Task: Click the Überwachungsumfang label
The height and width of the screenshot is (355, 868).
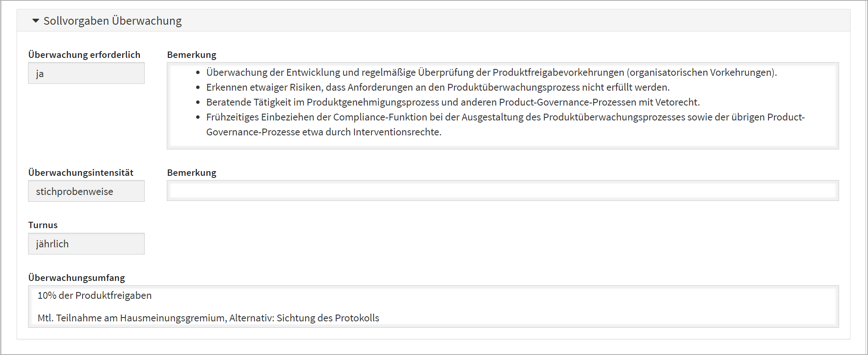Action: (x=77, y=278)
